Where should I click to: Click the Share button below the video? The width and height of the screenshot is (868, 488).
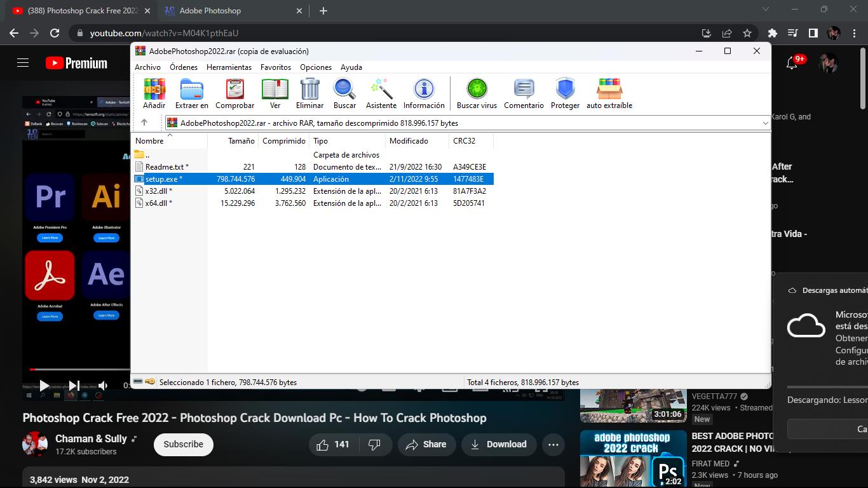[x=426, y=445]
